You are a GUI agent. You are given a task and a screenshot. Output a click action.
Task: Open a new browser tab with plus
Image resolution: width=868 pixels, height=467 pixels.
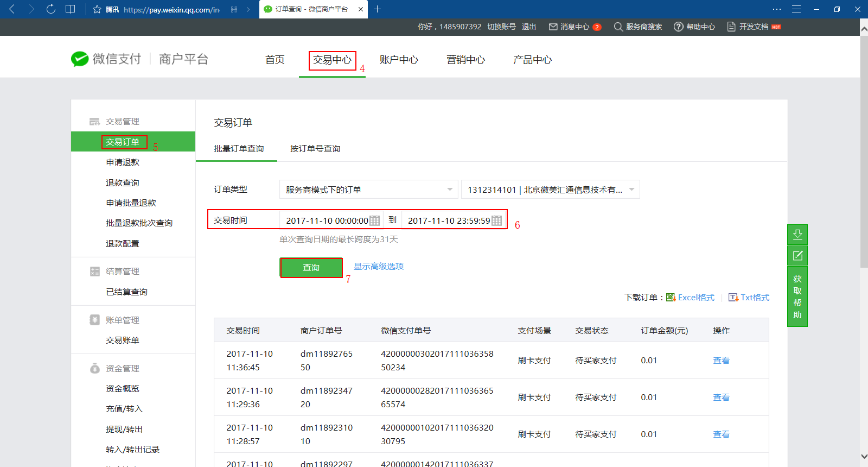[x=378, y=9]
